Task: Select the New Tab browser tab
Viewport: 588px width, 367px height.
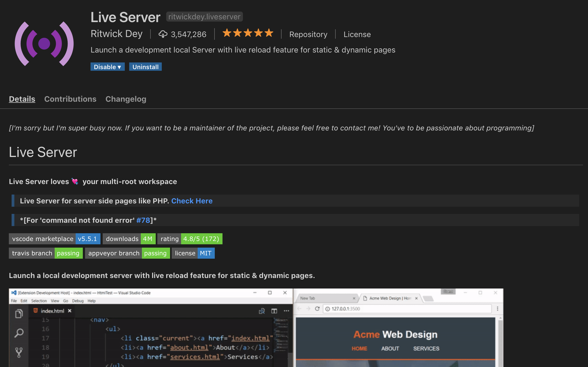Action: [x=327, y=298]
